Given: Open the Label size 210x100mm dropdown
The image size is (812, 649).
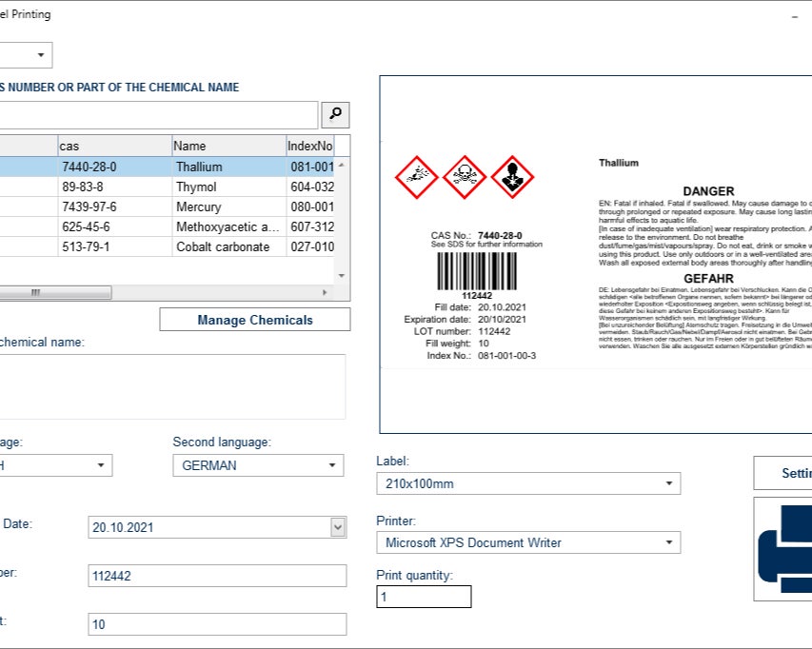Looking at the screenshot, I should point(670,483).
